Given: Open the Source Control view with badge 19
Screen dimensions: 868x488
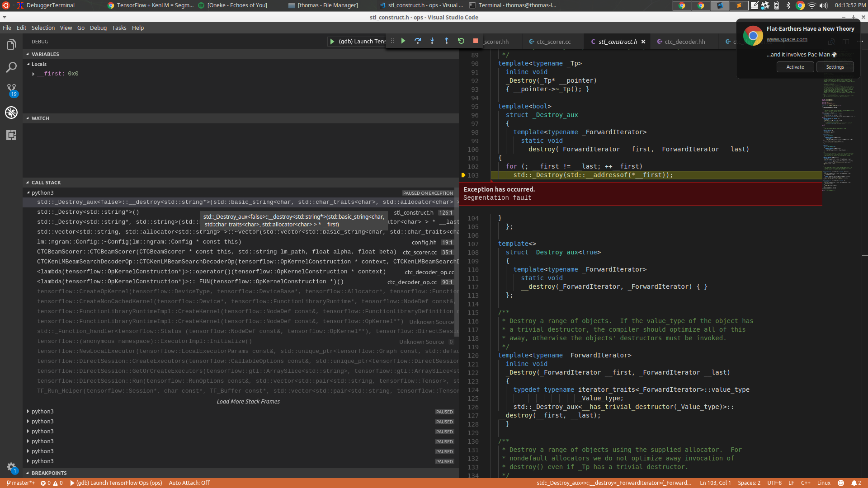Looking at the screenshot, I should tap(11, 90).
